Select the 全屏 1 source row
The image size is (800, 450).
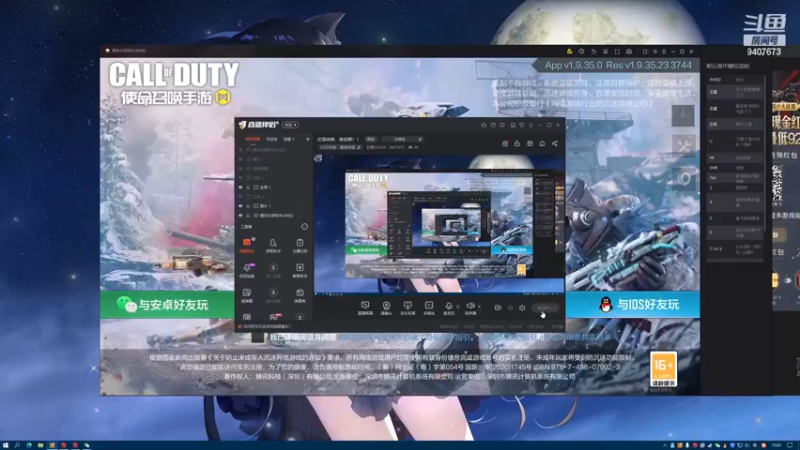[x=274, y=187]
